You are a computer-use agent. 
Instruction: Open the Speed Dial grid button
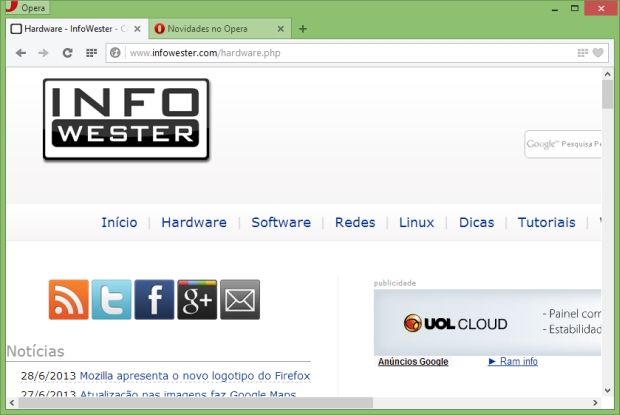(x=91, y=53)
